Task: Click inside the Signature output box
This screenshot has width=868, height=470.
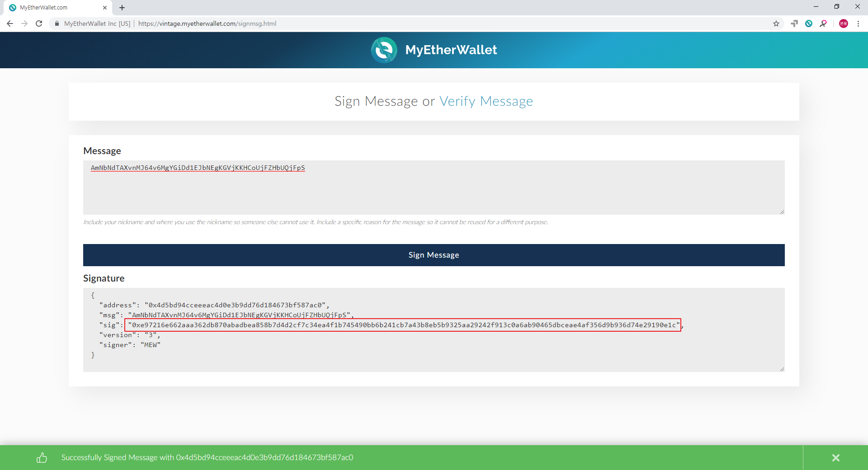Action: click(x=434, y=330)
